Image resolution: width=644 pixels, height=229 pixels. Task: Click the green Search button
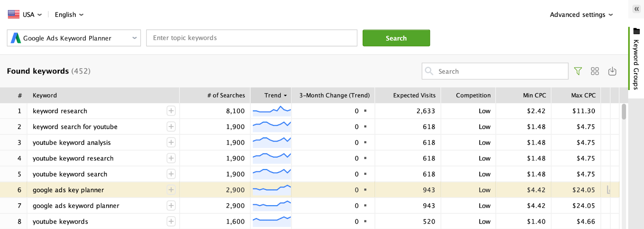click(396, 38)
